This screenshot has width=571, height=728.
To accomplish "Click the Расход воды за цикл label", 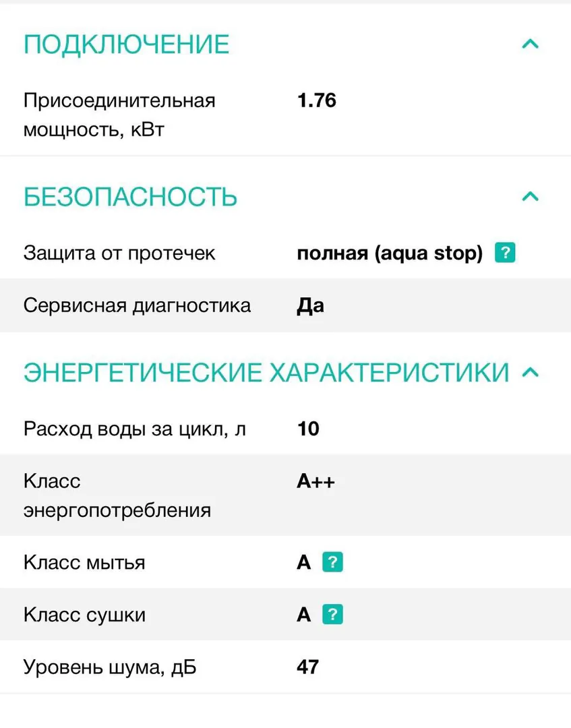I will pyautogui.click(x=135, y=429).
